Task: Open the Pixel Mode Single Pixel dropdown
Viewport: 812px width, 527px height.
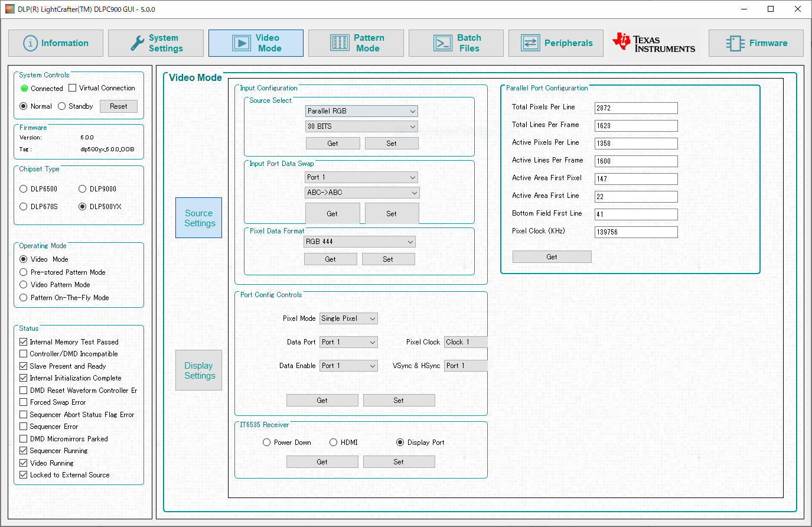Action: [x=348, y=318]
